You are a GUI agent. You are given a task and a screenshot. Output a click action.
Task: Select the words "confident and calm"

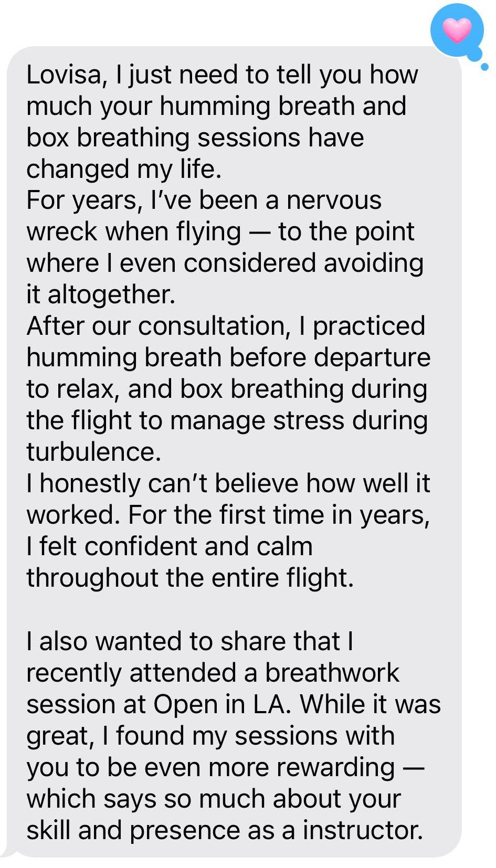click(x=198, y=547)
